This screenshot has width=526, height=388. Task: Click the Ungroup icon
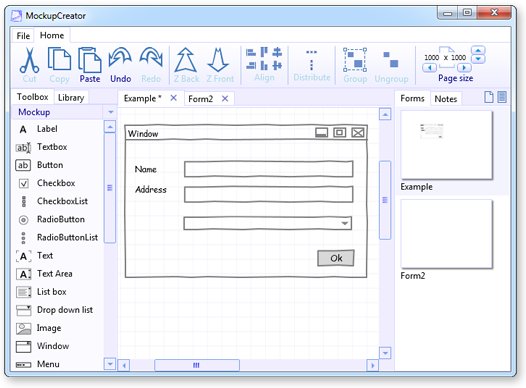(391, 60)
